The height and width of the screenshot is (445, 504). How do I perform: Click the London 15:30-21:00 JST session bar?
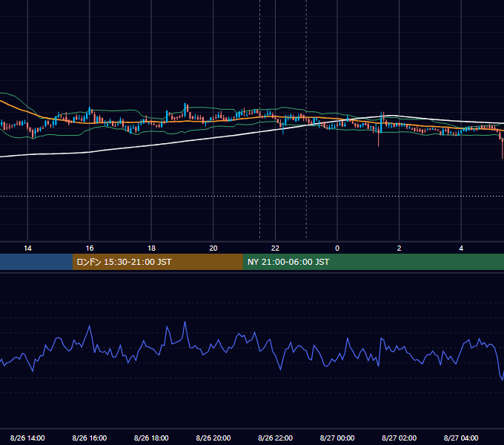(157, 262)
